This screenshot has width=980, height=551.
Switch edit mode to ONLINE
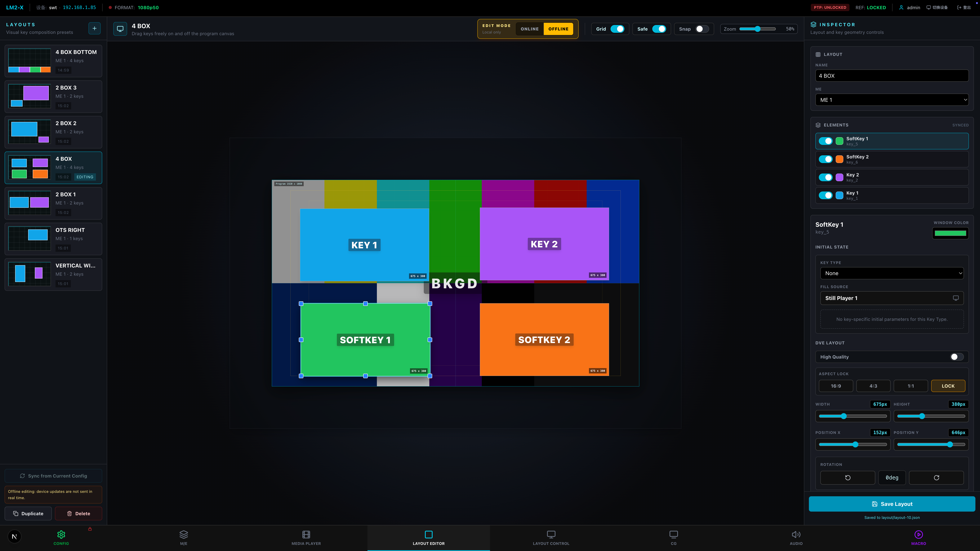530,29
